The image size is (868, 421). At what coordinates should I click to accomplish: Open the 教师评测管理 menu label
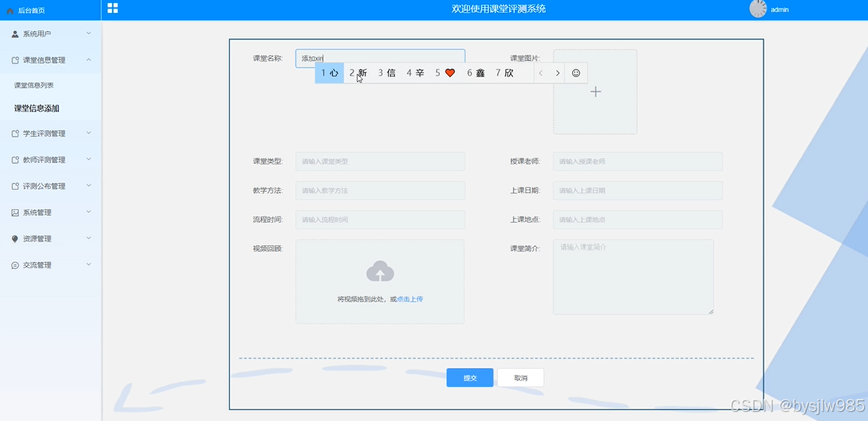[44, 160]
